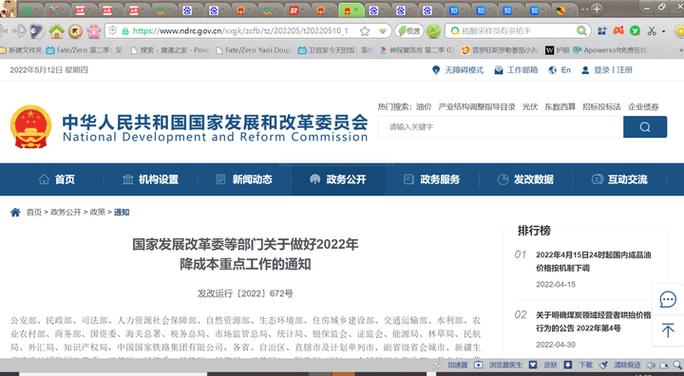Open the 互动交流 navigation menu
684x376 pixels.
coord(619,179)
